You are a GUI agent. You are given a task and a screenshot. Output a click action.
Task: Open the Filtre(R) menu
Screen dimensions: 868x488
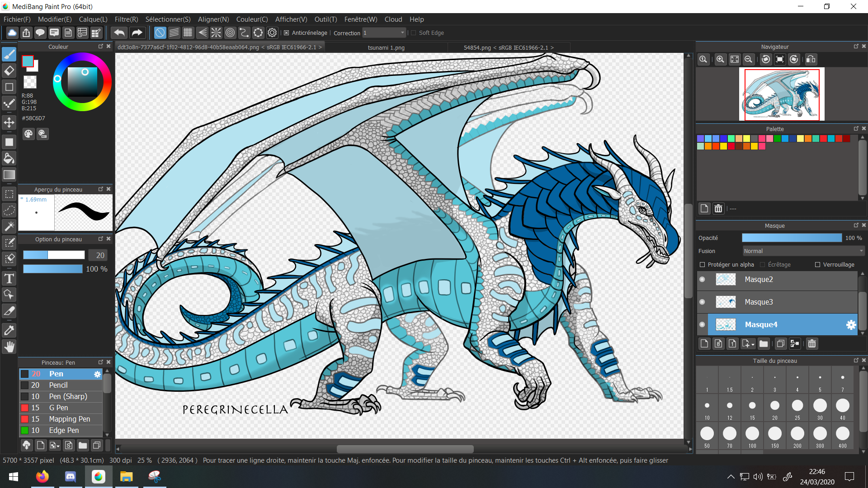[x=126, y=19]
